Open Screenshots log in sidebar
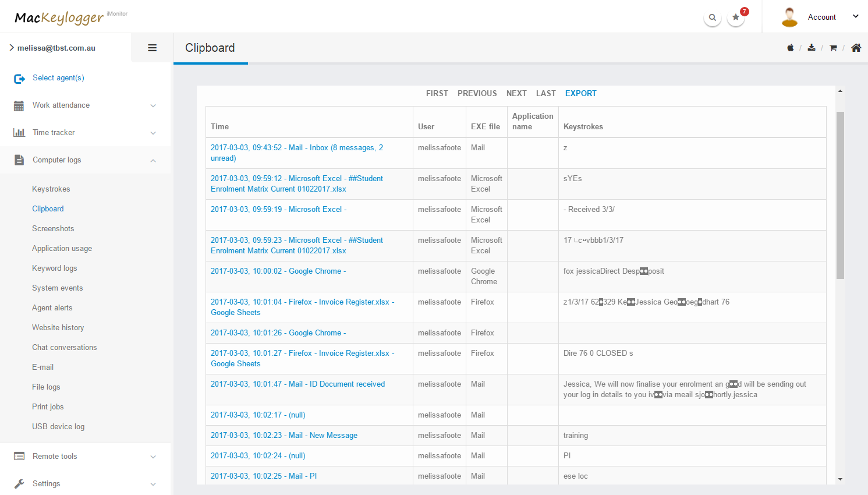 (53, 229)
